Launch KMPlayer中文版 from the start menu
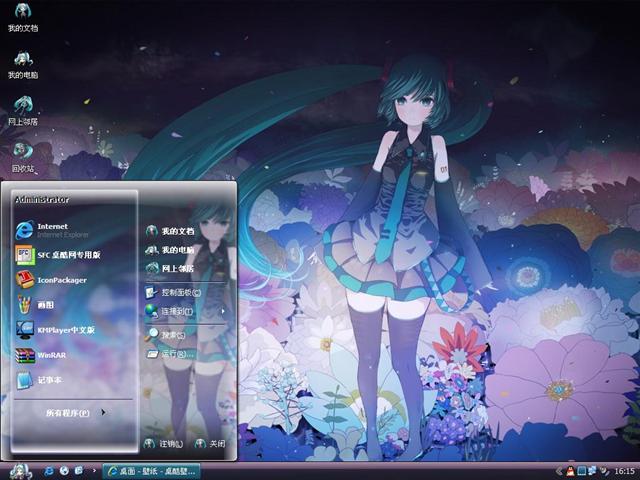This screenshot has width=640, height=480. 56,330
